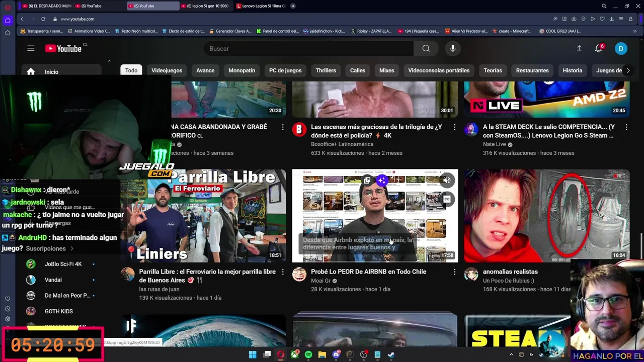Open the YouTube hamburger guide menu
644x362 pixels.
(31, 48)
